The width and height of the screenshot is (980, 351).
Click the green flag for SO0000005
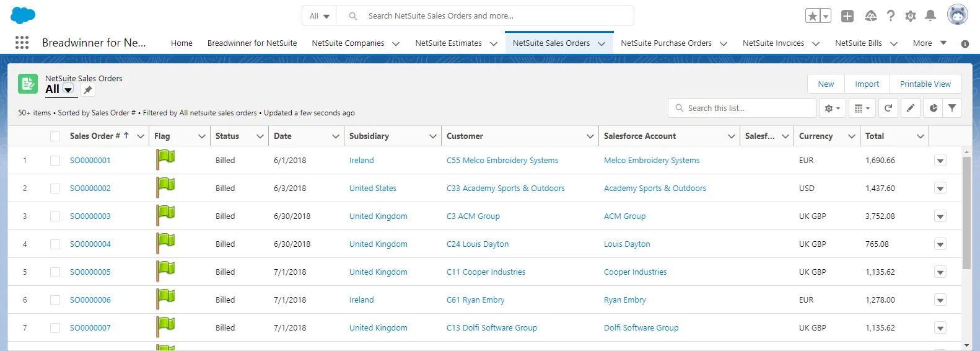click(x=165, y=272)
